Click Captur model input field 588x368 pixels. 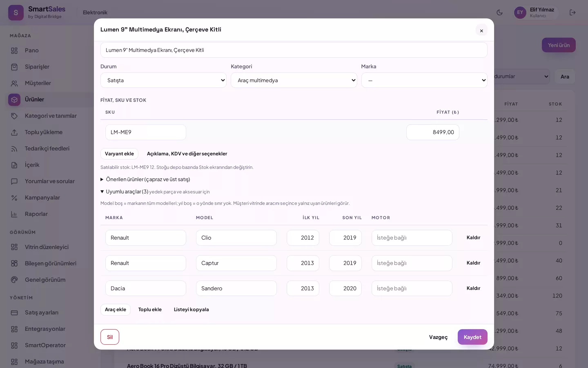click(236, 263)
